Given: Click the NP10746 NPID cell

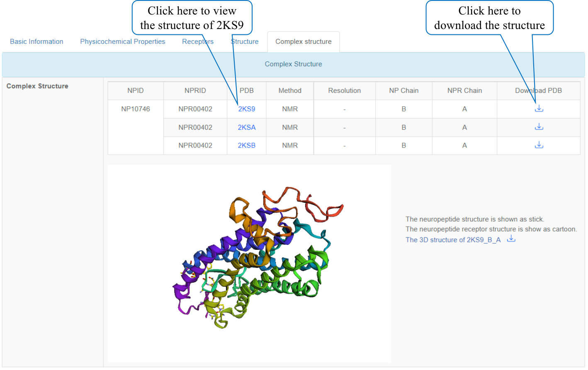Looking at the screenshot, I should [x=136, y=109].
